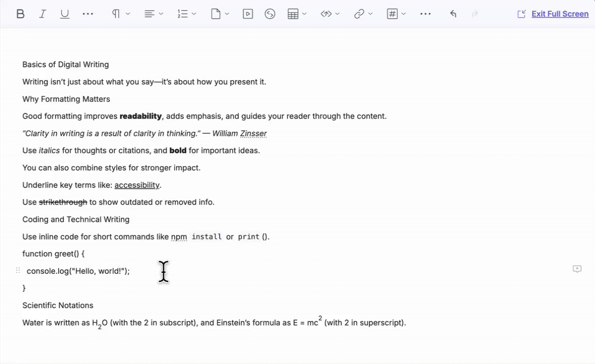Click the Redo button
This screenshot has width=595, height=364.
click(x=475, y=14)
